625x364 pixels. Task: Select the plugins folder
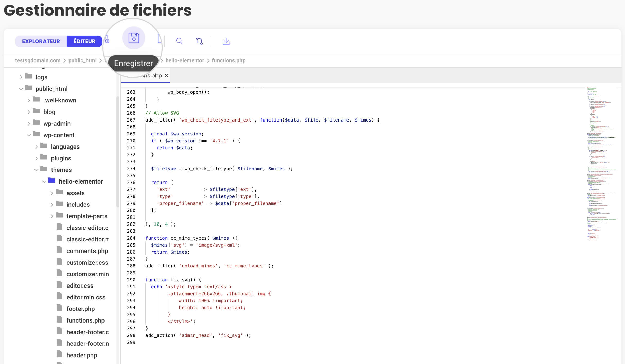(61, 158)
